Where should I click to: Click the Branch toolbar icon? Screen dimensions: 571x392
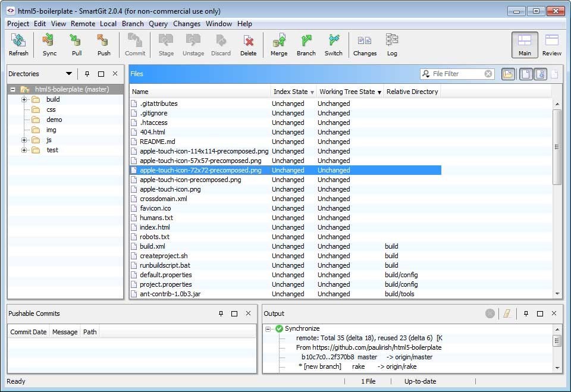tap(306, 45)
